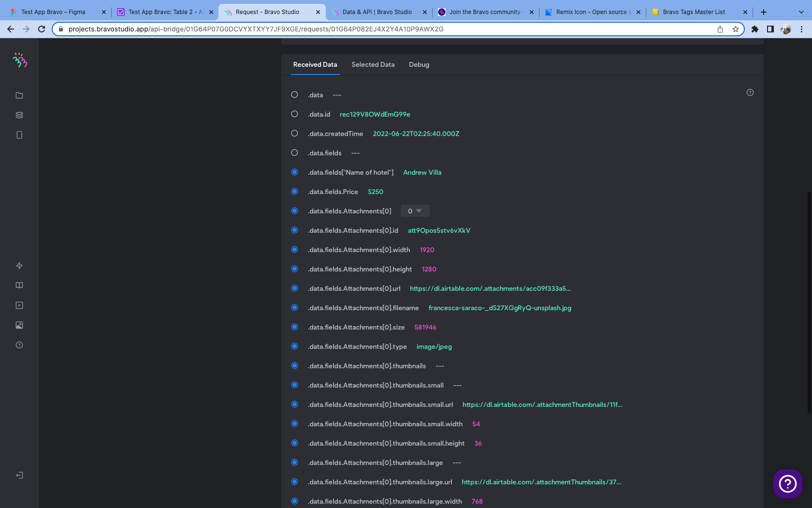Open the purple help chat widget

(x=788, y=483)
